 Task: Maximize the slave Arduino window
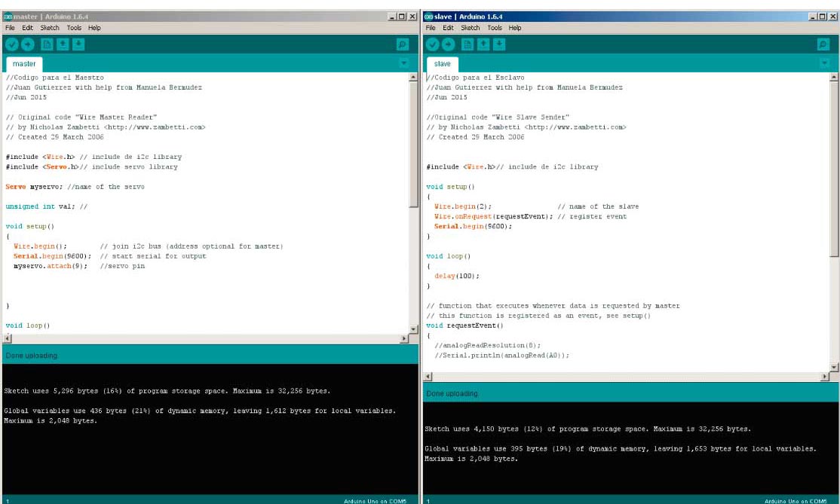click(823, 17)
